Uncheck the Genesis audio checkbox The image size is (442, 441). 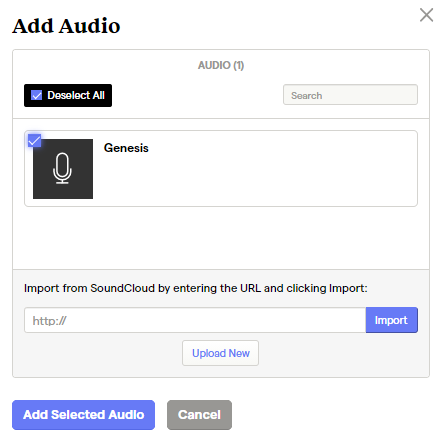point(34,140)
